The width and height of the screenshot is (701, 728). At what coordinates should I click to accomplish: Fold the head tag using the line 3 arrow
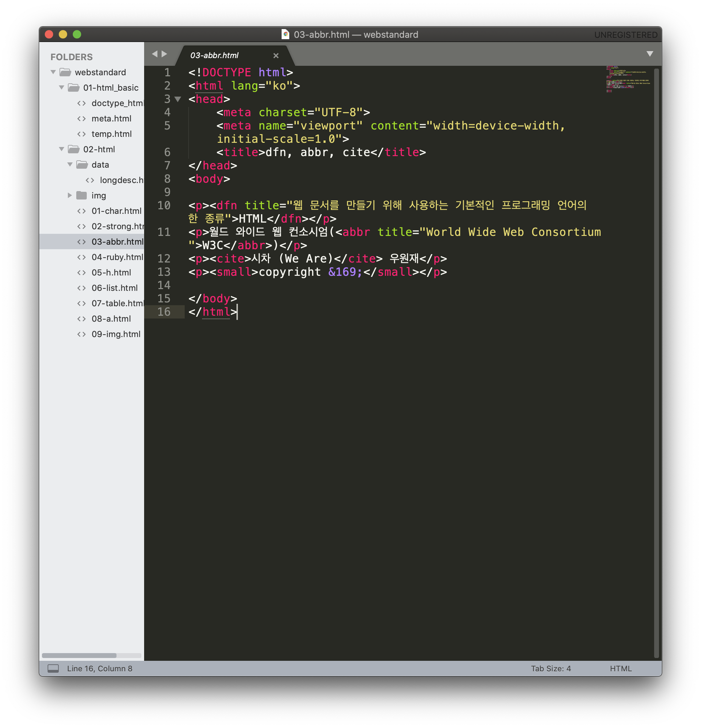point(178,99)
